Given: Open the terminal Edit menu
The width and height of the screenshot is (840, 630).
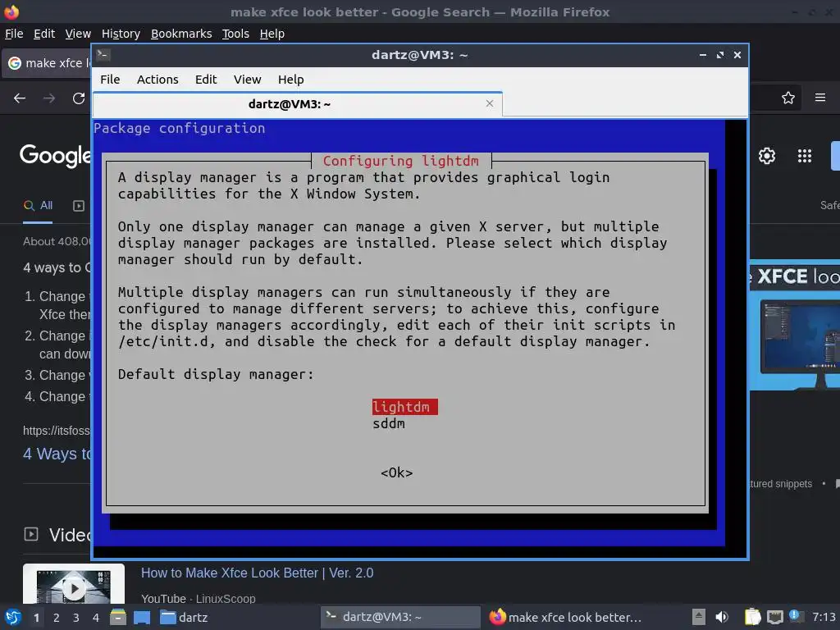Looking at the screenshot, I should tap(206, 80).
